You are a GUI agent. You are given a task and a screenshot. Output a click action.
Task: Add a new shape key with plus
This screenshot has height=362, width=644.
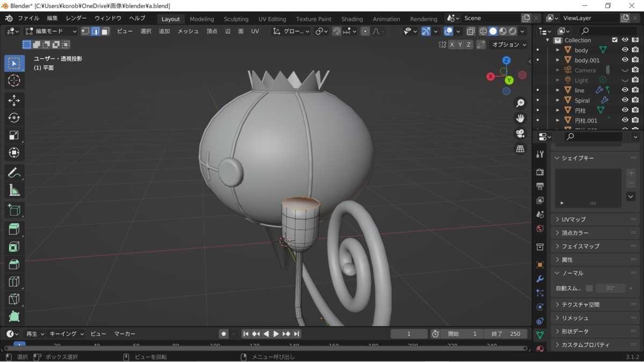pyautogui.click(x=631, y=173)
